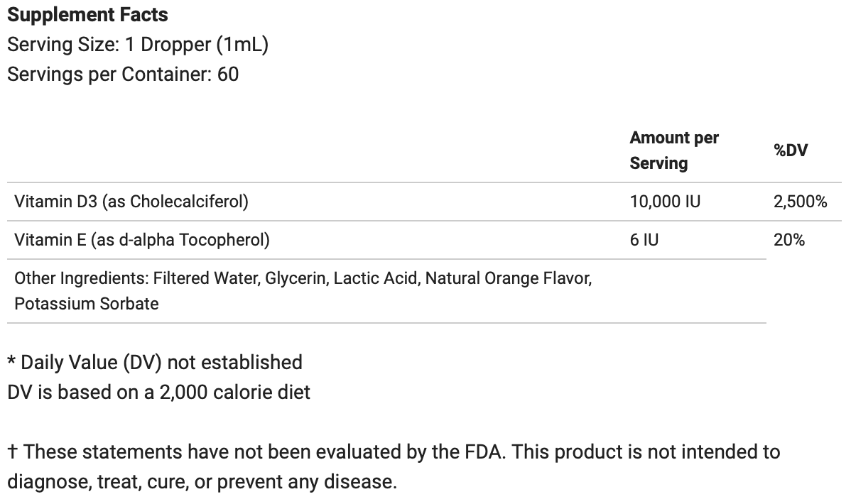Click the Amount per Serving column header
Viewport: 851px width, 504px height.
click(673, 150)
